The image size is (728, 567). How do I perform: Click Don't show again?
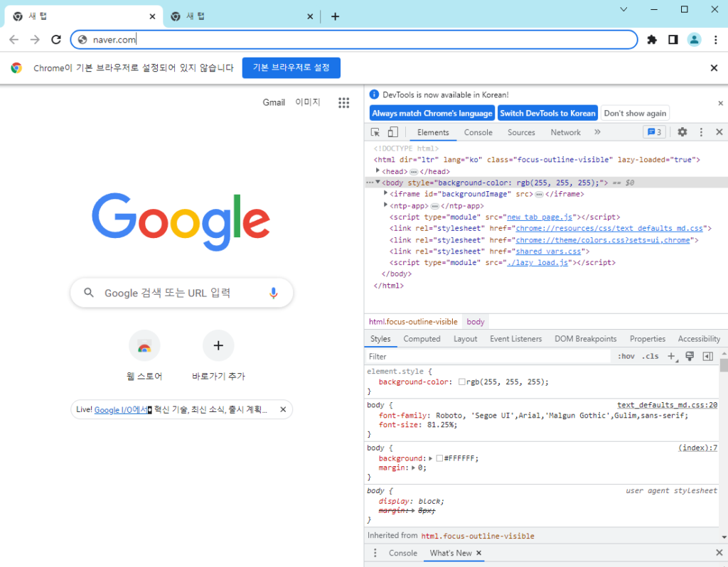point(635,113)
